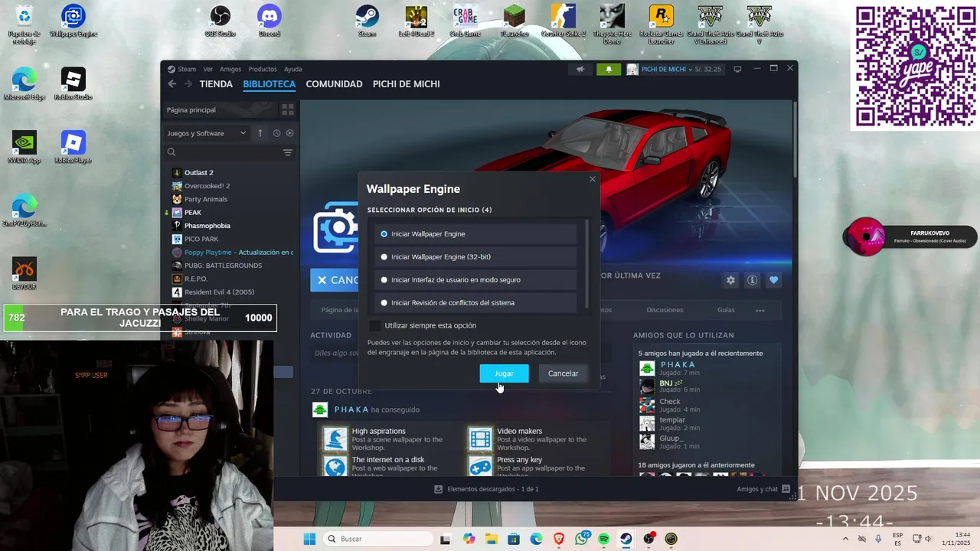Open the advanced filters icon beside search

pyautogui.click(x=288, y=152)
